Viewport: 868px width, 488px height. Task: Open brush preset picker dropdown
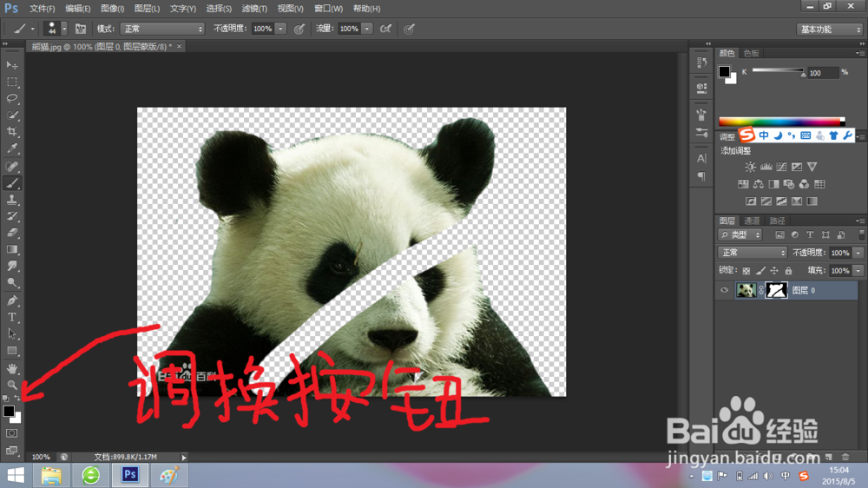click(x=65, y=29)
